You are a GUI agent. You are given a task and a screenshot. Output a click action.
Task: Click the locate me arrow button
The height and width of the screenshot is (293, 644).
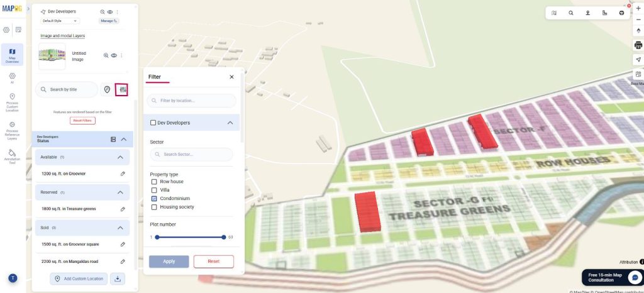(x=638, y=60)
